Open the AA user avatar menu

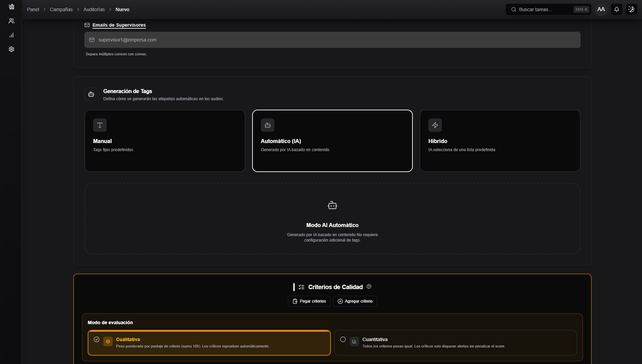(601, 9)
